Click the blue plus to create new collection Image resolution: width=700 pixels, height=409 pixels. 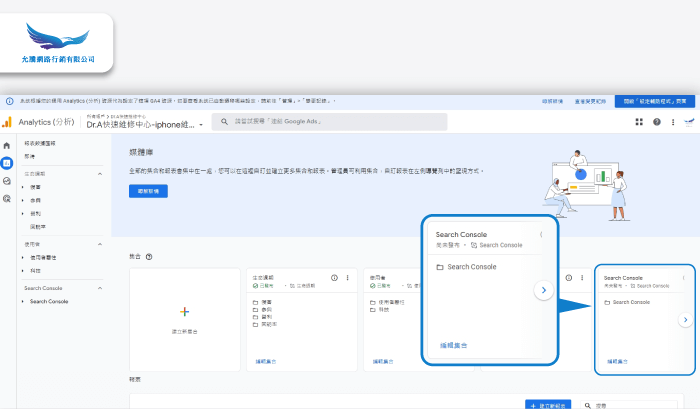[184, 312]
